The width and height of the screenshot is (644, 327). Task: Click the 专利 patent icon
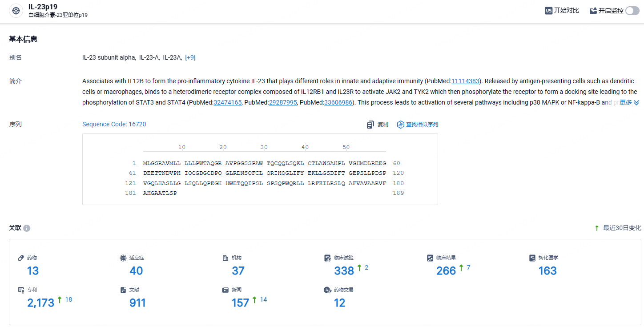tap(20, 290)
